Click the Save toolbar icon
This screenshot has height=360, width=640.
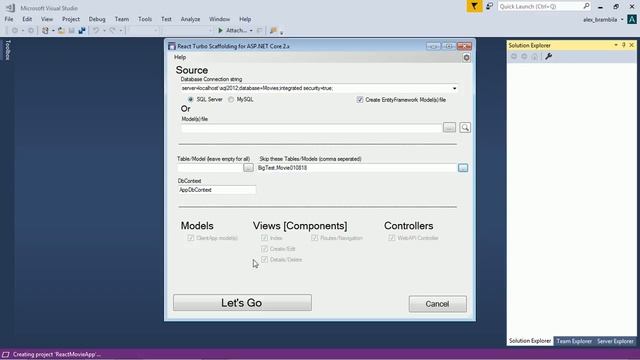(x=71, y=31)
